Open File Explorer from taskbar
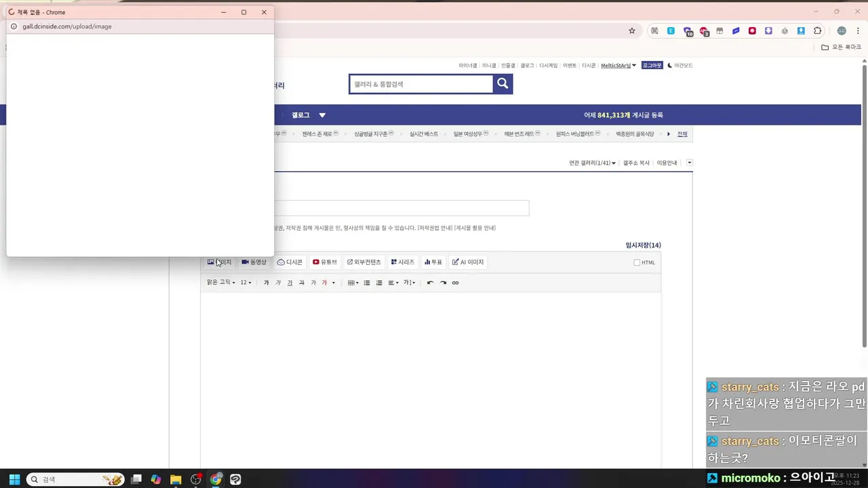Viewport: 868px width, 488px height. coord(176,479)
